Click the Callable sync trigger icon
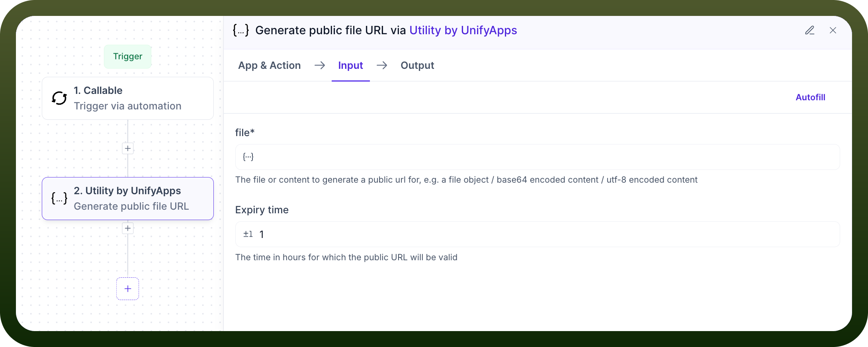Viewport: 868px width, 347px height. (x=59, y=98)
